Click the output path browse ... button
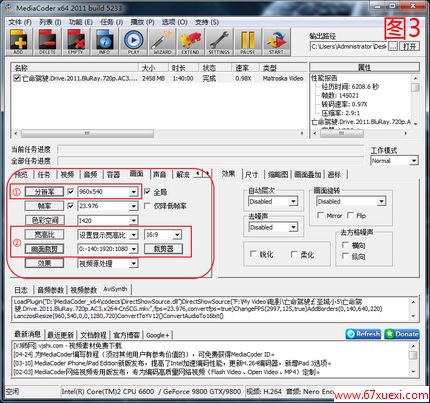Screen dimensions: 430x403 [393, 46]
